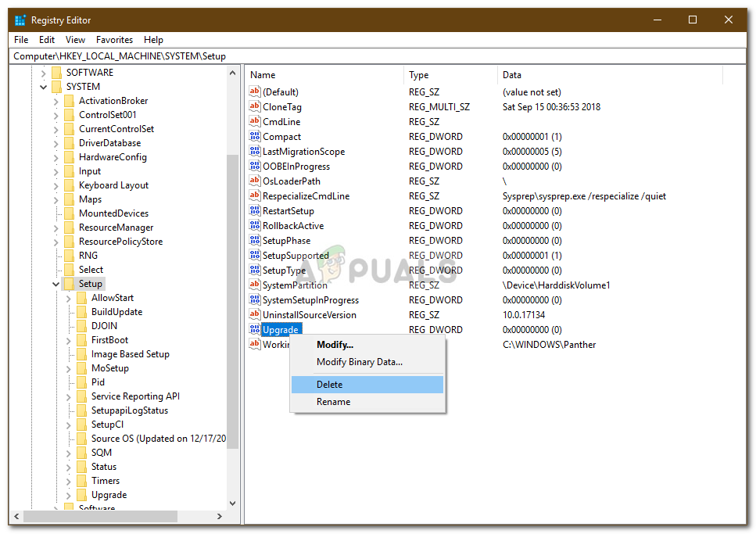Image resolution: width=756 pixels, height=534 pixels.
Task: Expand the AllowStart subkey
Action: [69, 299]
